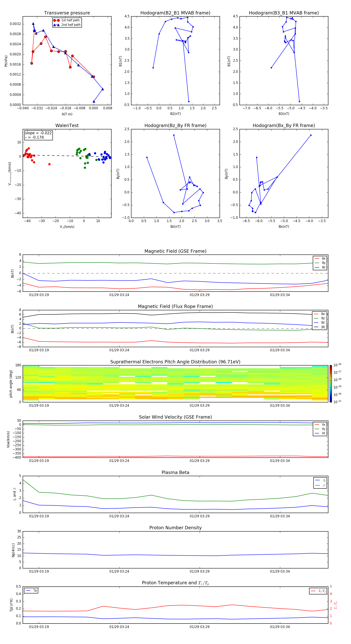Click the Suprathermal Electrons Pitch Angle Distribution title
The width and height of the screenshot is (351, 644).
click(175, 362)
